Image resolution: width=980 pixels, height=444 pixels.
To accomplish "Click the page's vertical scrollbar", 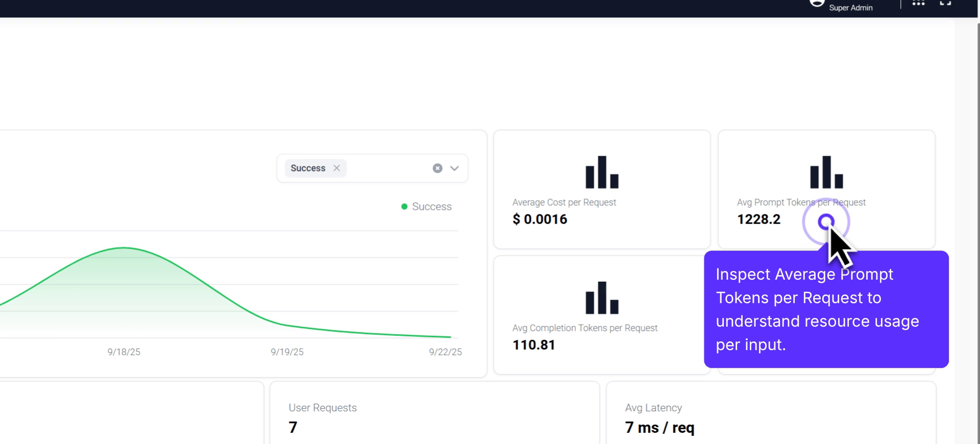I will (x=977, y=230).
